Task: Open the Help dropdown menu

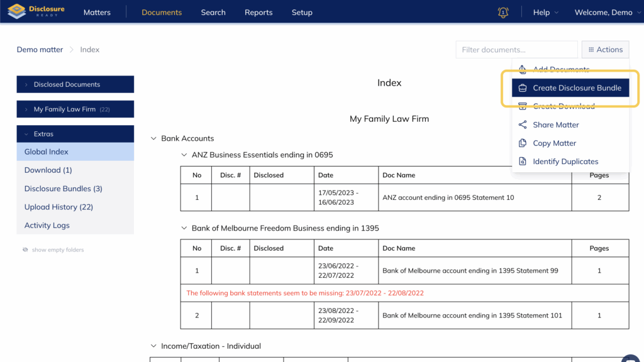Action: 545,13
